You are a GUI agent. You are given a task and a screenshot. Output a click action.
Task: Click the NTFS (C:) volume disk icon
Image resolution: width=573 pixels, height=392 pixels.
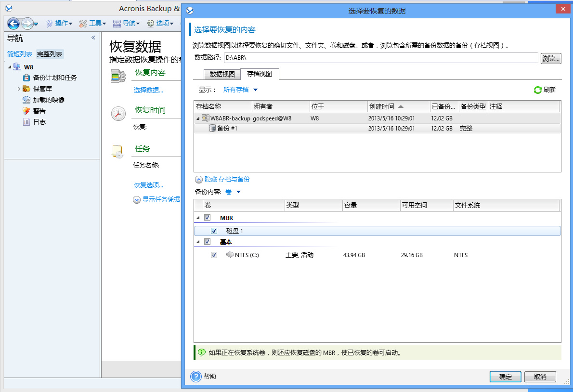click(230, 255)
